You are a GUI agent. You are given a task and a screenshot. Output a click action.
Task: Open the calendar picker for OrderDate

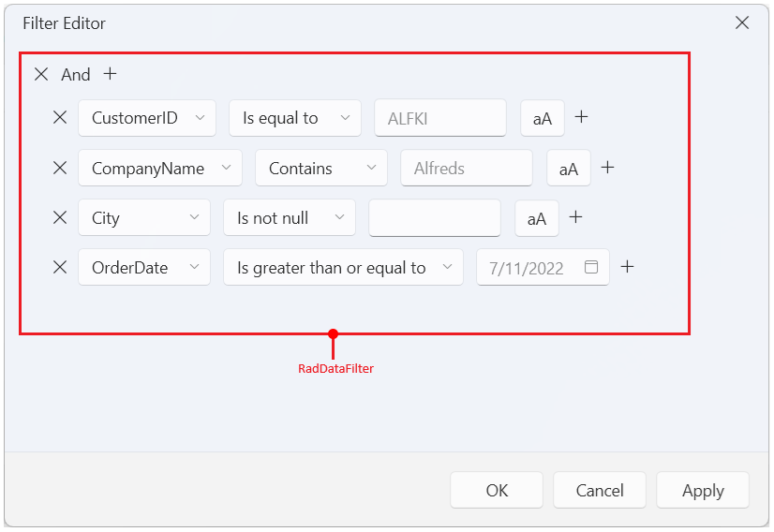[591, 267]
